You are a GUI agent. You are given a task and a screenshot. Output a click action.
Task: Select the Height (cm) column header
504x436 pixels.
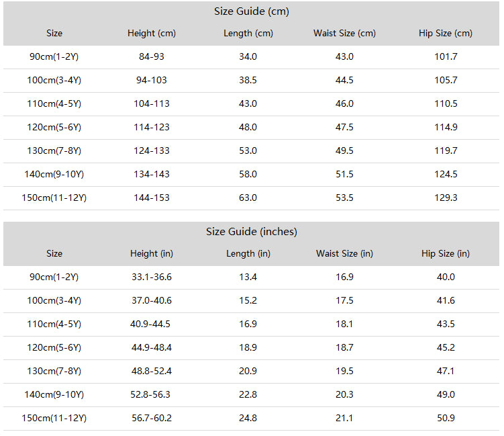tap(152, 33)
